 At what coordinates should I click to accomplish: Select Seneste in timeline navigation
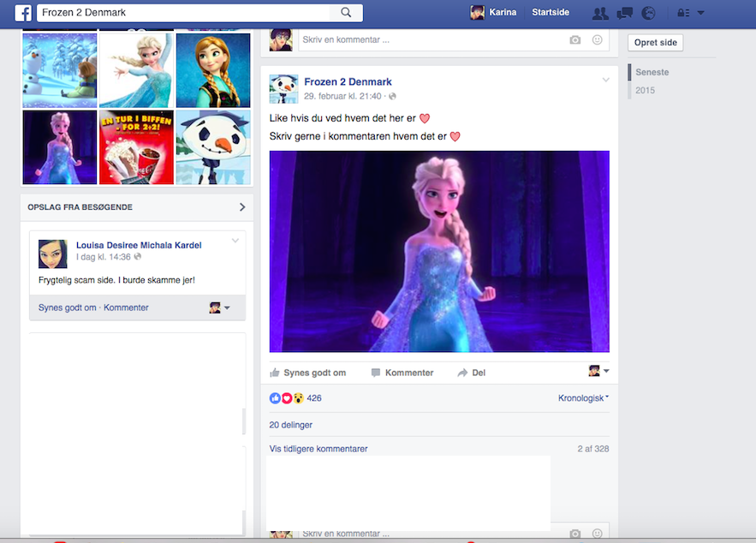click(x=652, y=72)
